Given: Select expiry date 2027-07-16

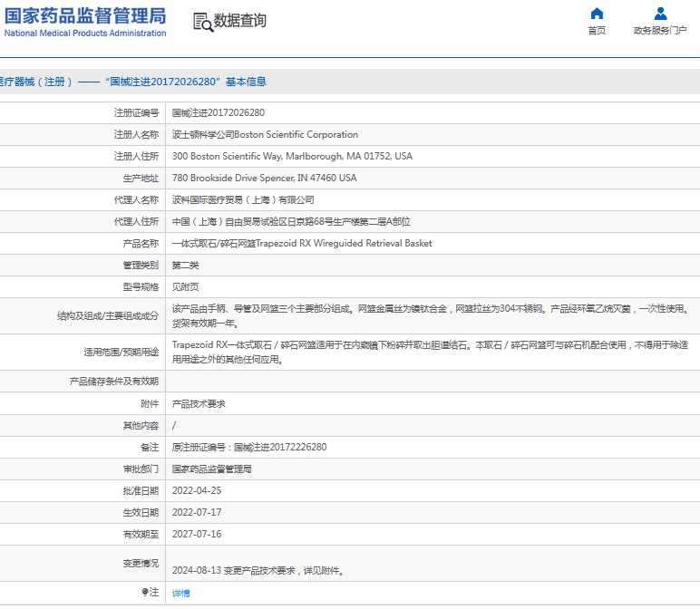Looking at the screenshot, I should coord(197,534).
